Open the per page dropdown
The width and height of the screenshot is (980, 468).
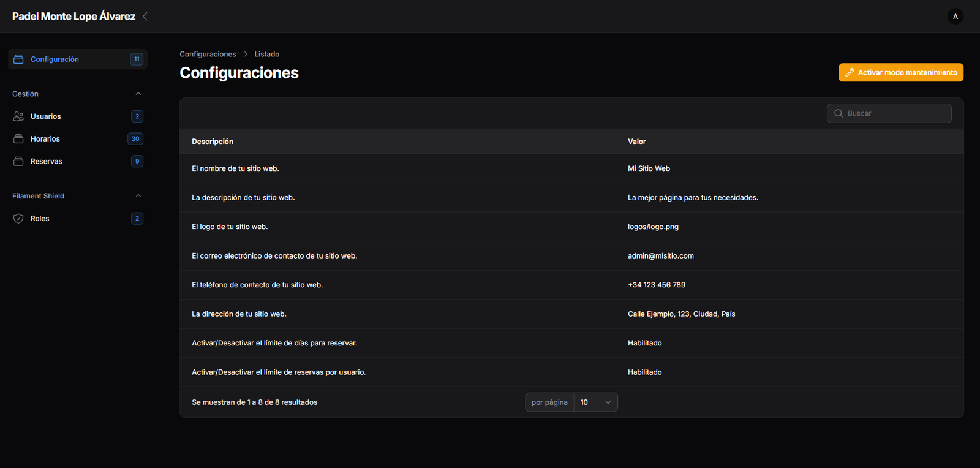(595, 402)
